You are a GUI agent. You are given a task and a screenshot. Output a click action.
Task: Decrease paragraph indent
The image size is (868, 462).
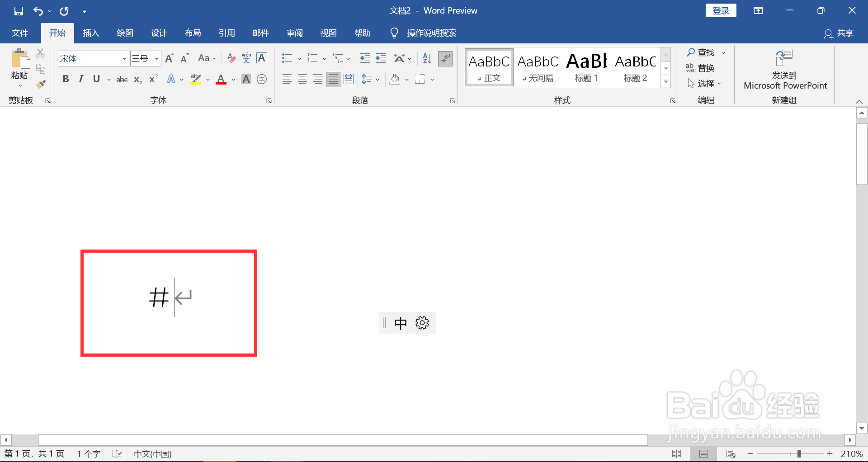pyautogui.click(x=365, y=58)
